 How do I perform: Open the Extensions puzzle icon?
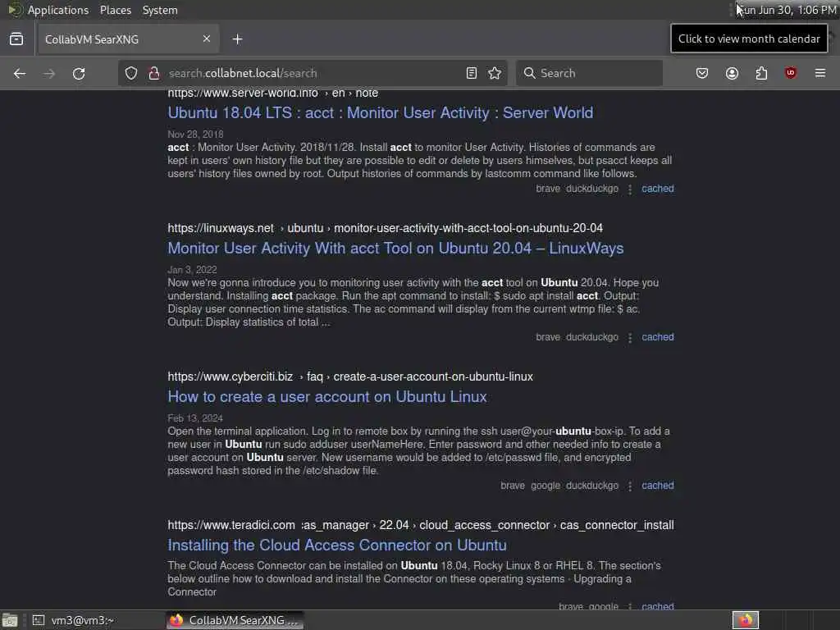tap(761, 73)
